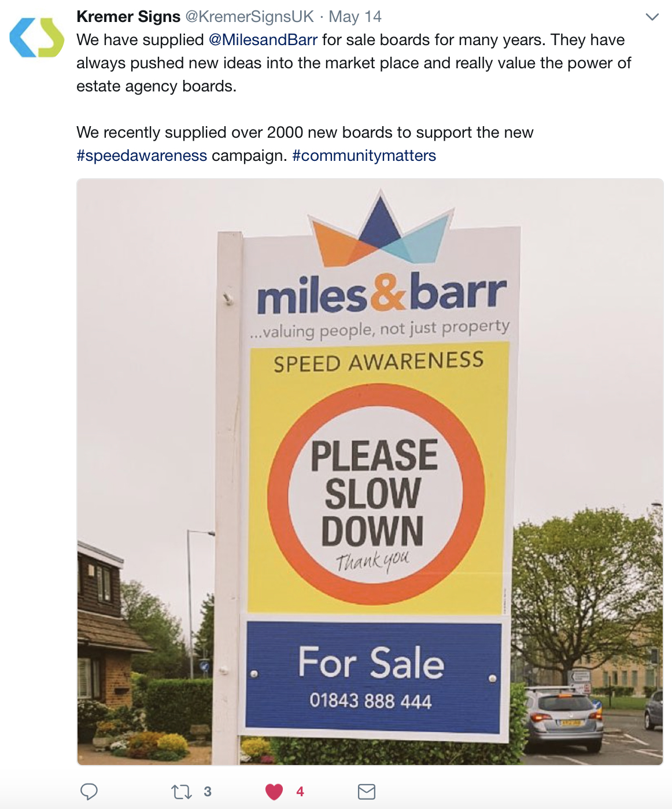Click the For Sale panel in photo
This screenshot has height=809, width=672.
coord(373,677)
